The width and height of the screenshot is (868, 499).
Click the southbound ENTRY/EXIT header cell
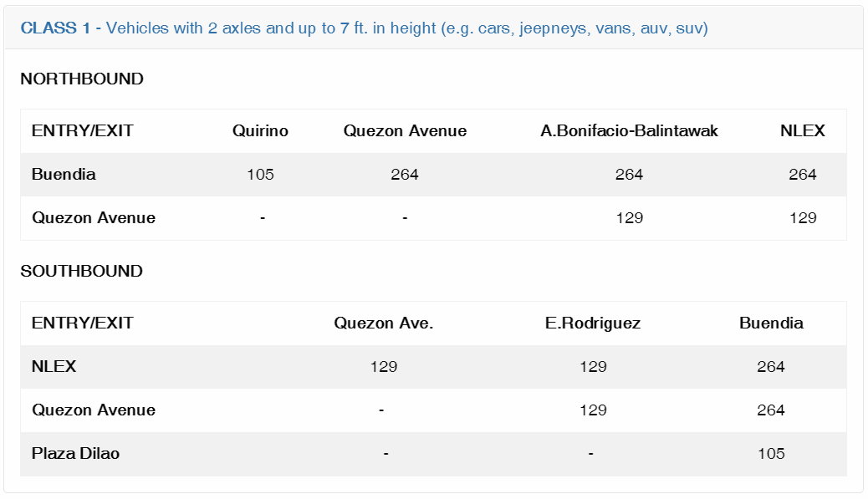click(83, 323)
